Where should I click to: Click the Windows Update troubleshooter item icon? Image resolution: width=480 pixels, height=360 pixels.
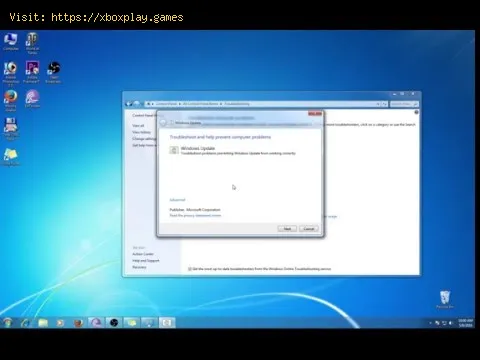(174, 150)
